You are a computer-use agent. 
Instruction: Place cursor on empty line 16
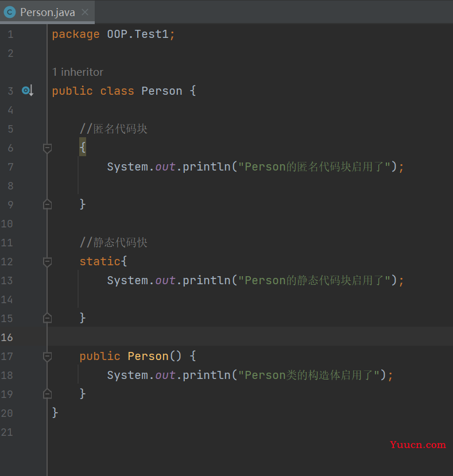pos(250,336)
